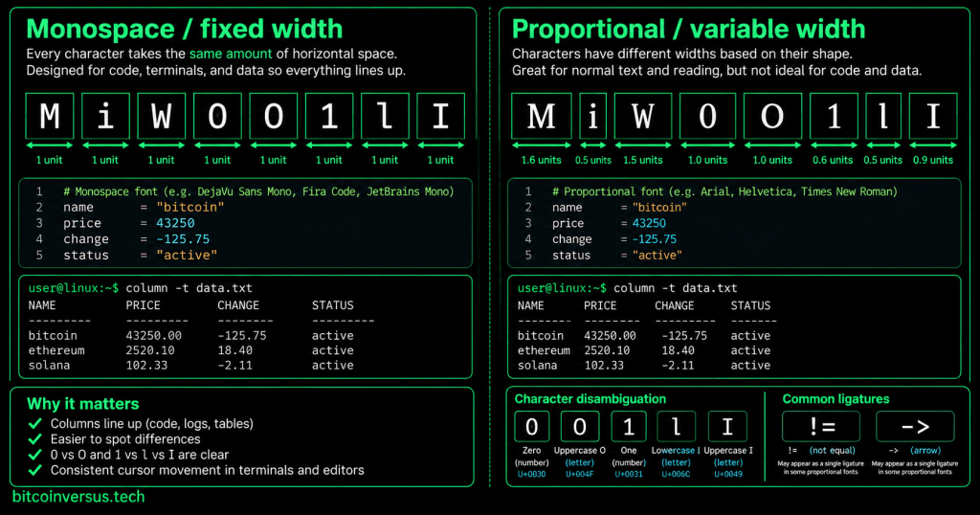The height and width of the screenshot is (515, 980).
Task: Click 2520.10 in the Proportional terminal table
Action: [x=607, y=350]
